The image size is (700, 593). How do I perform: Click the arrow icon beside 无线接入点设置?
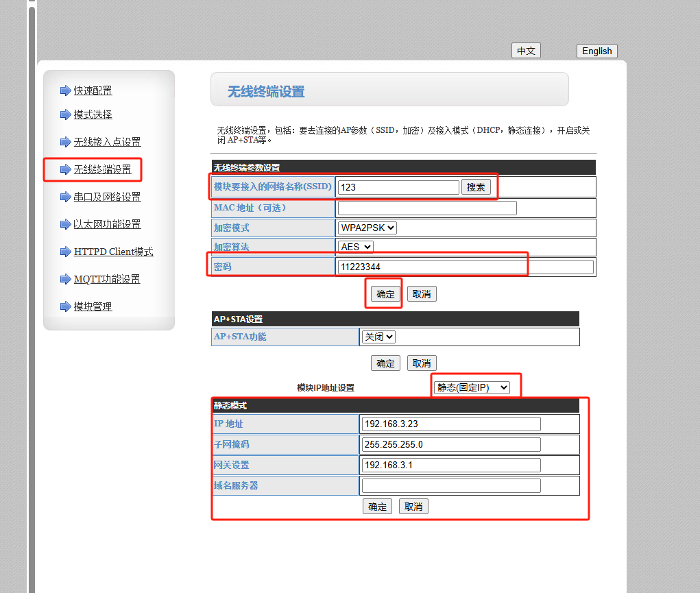tap(65, 142)
